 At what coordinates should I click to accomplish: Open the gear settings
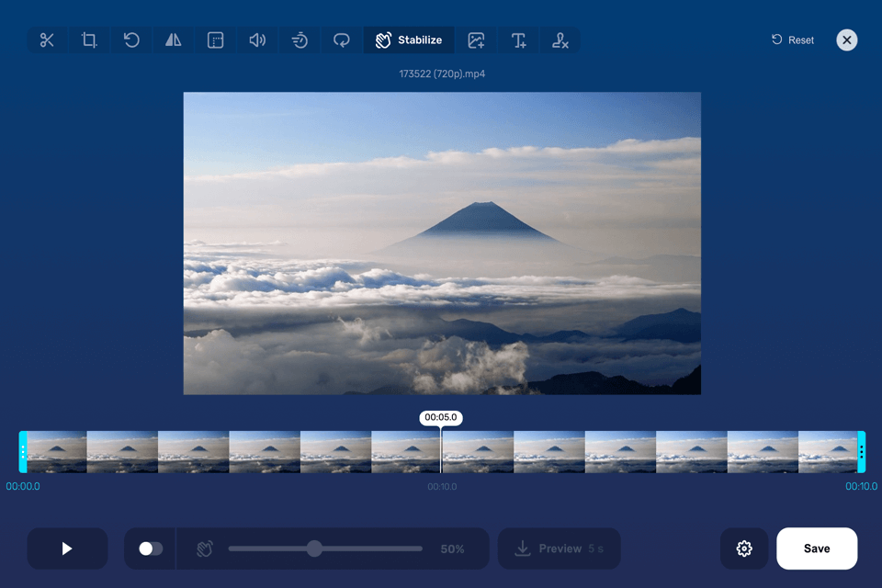(744, 548)
